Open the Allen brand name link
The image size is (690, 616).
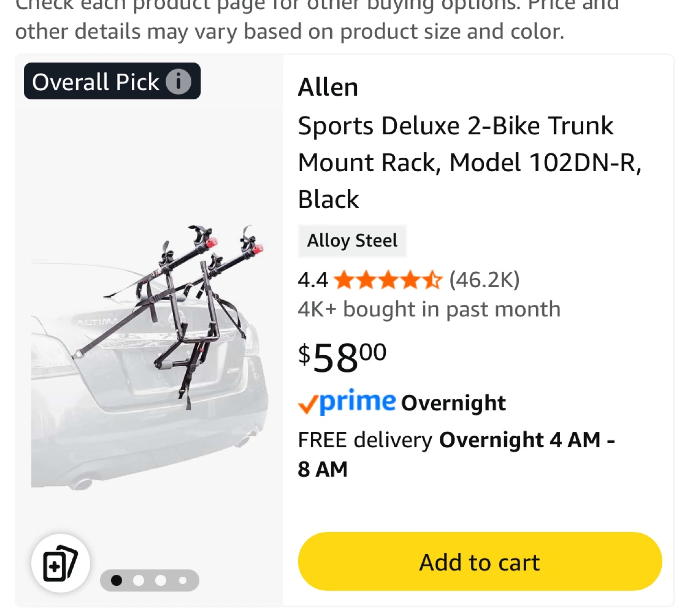pos(328,87)
